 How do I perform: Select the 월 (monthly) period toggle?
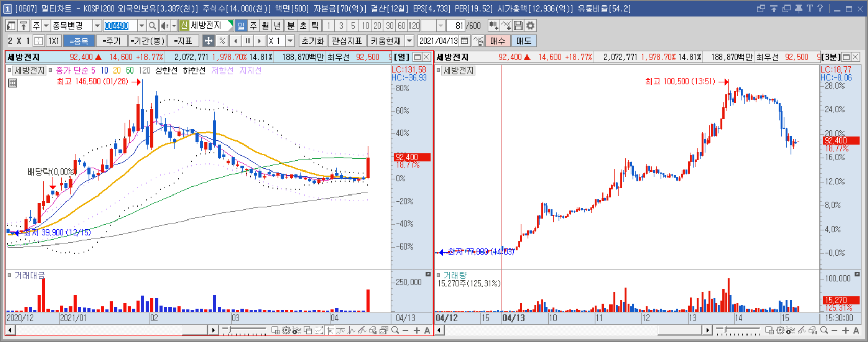[x=266, y=26]
